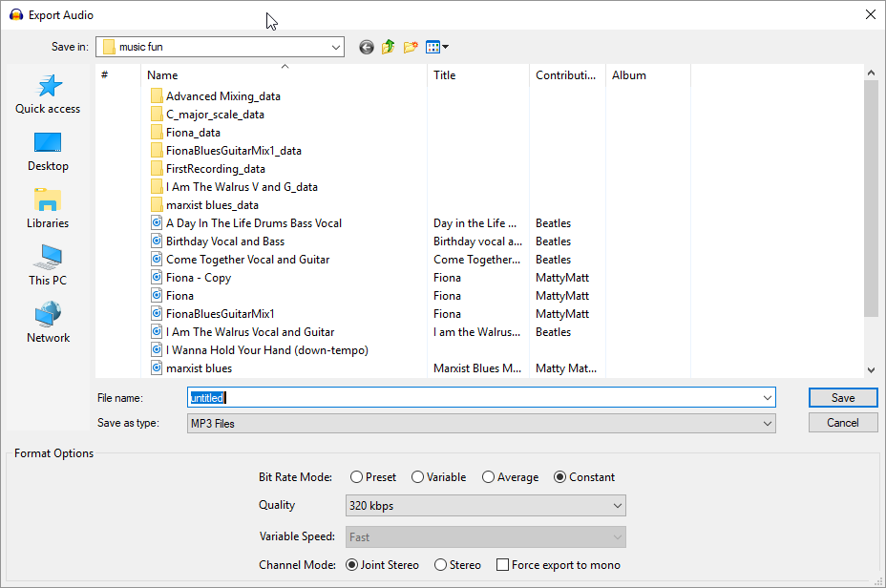Click the Save button

[843, 397]
